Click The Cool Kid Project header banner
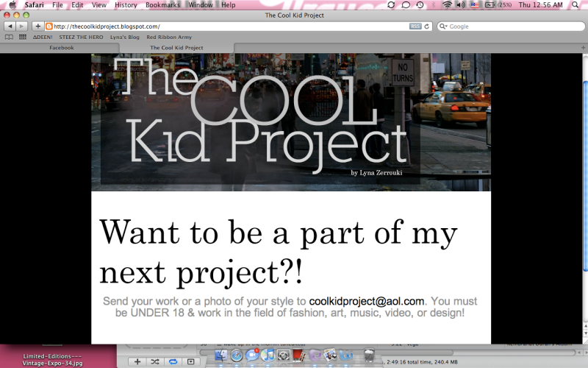Screen dimensions: 588x368 291,122
